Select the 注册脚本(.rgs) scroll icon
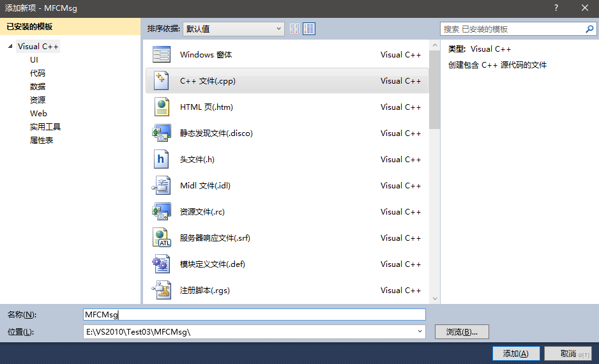 coord(161,290)
